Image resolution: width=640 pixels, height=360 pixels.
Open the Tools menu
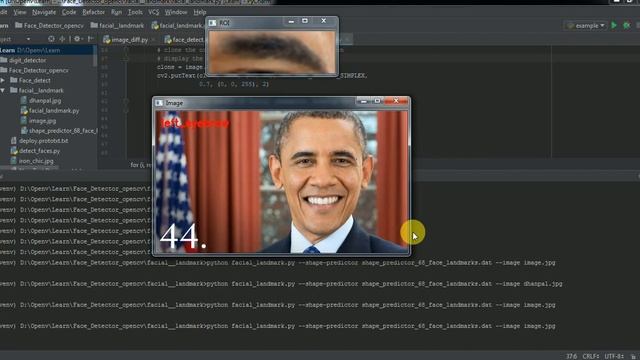(135, 12)
